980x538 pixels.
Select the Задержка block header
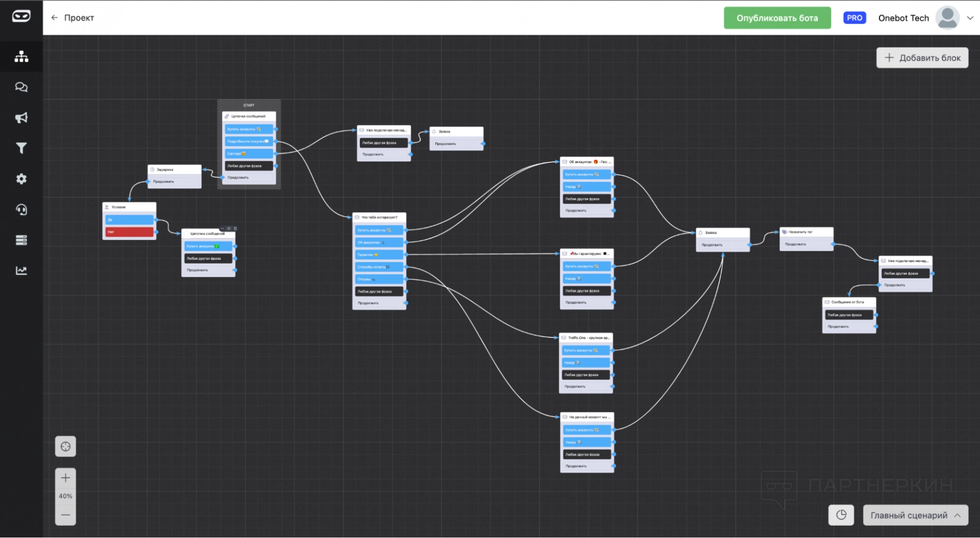174,169
